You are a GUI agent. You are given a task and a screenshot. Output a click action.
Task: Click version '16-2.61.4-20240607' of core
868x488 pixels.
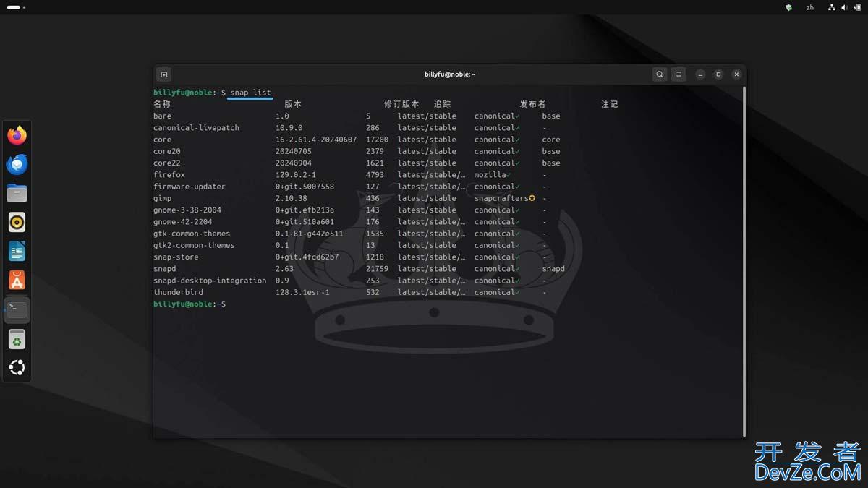[316, 140]
